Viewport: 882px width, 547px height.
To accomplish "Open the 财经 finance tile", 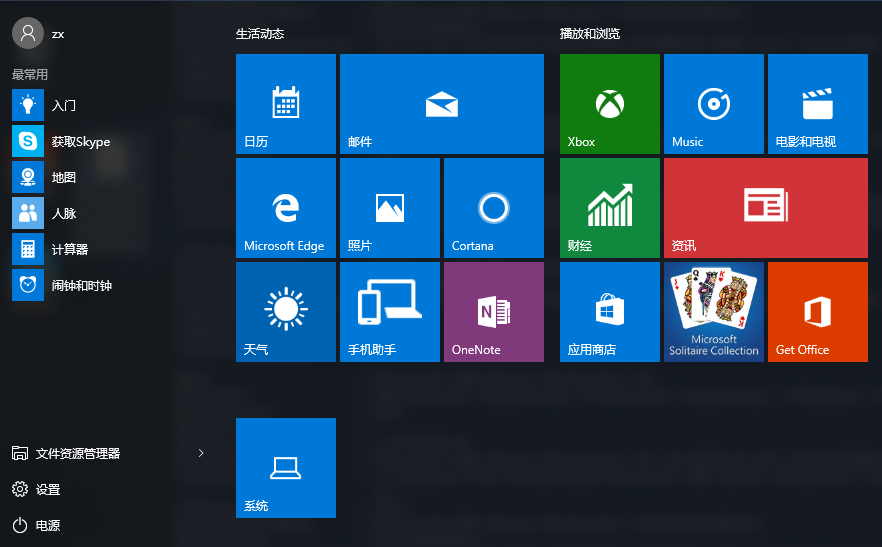I will [x=610, y=208].
